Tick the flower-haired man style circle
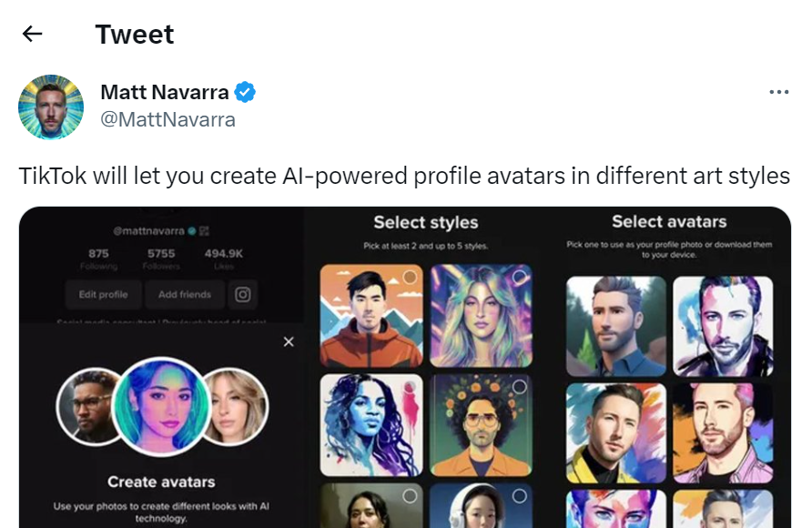 (520, 386)
